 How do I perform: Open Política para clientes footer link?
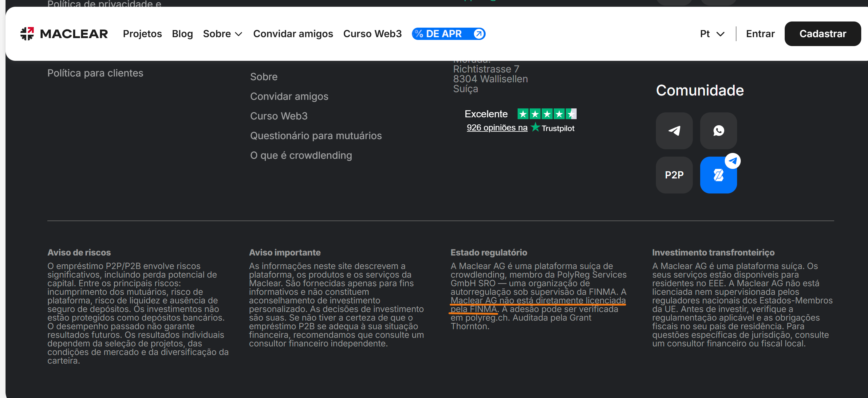pos(95,73)
